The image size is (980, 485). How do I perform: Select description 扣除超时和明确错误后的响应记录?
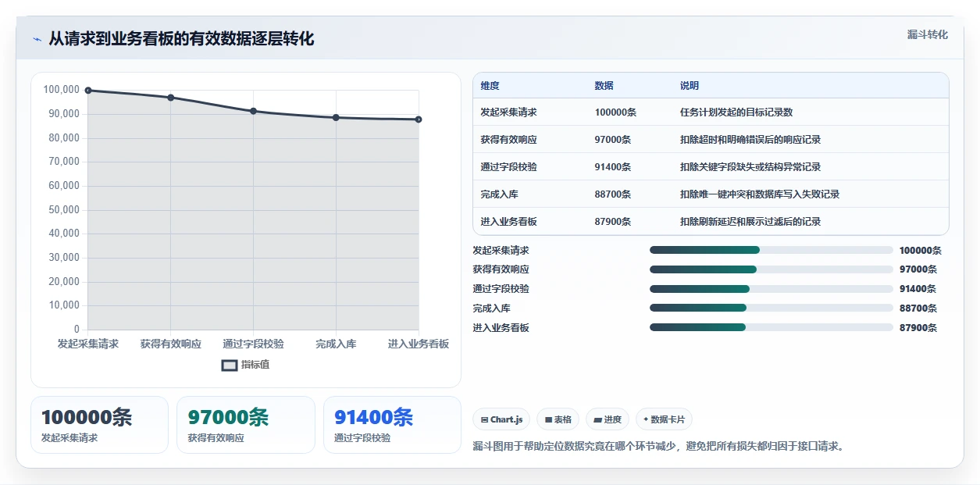pos(750,140)
